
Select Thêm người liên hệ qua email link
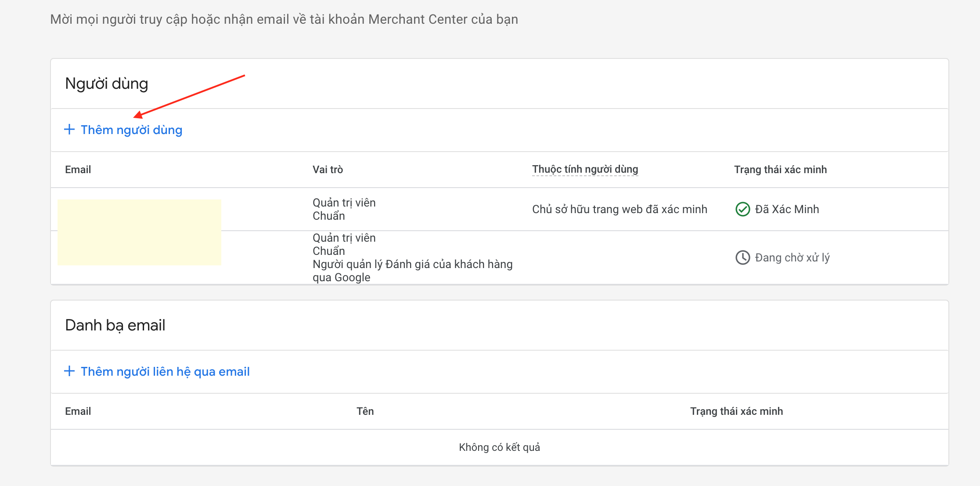165,372
